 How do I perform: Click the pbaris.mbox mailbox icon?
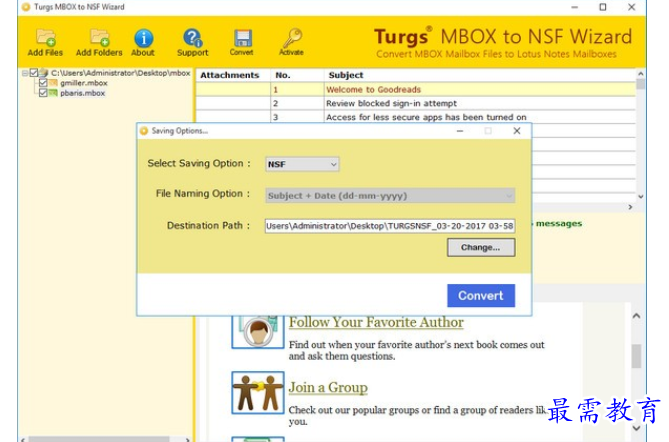(53, 93)
